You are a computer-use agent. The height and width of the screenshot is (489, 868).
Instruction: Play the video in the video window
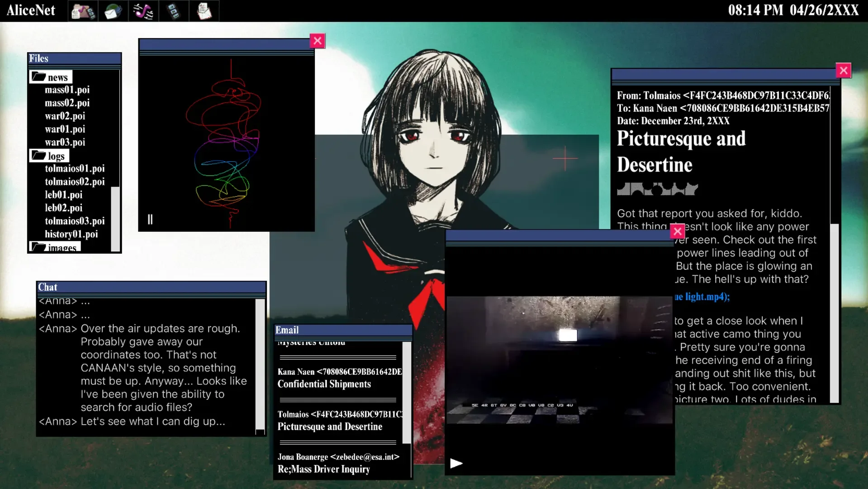456,463
